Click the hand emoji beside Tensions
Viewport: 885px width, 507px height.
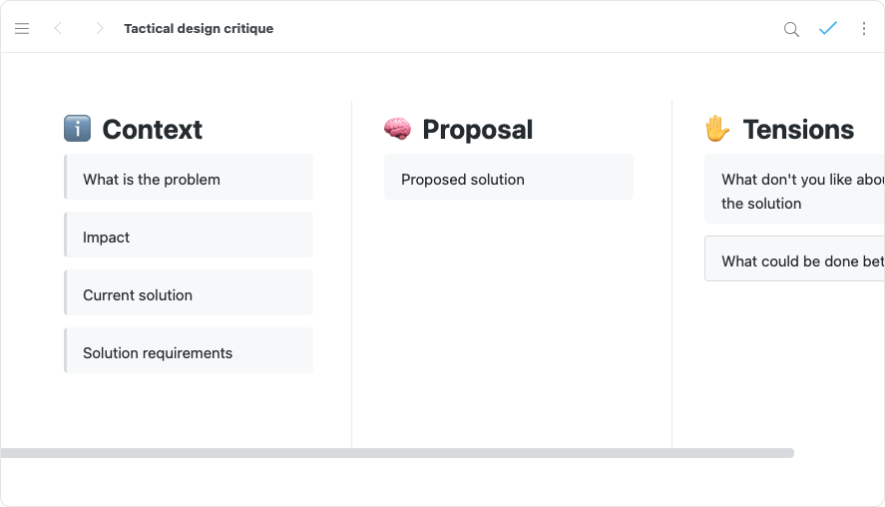717,129
